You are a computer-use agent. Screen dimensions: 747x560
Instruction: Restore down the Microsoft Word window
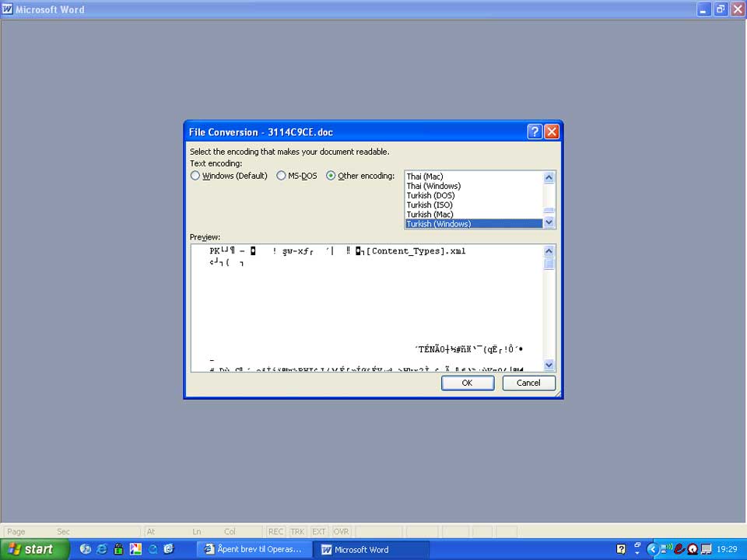(721, 9)
